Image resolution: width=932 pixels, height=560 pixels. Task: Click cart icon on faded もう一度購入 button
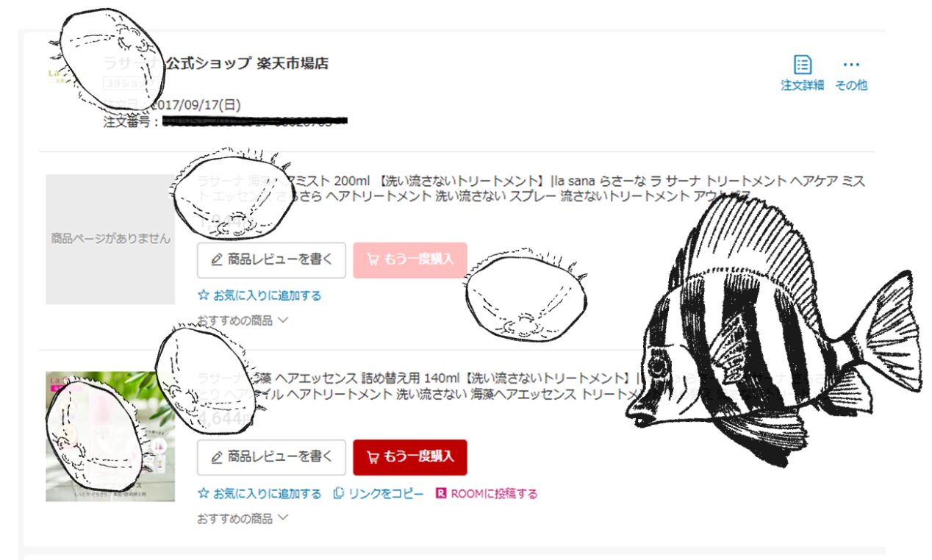pyautogui.click(x=373, y=259)
